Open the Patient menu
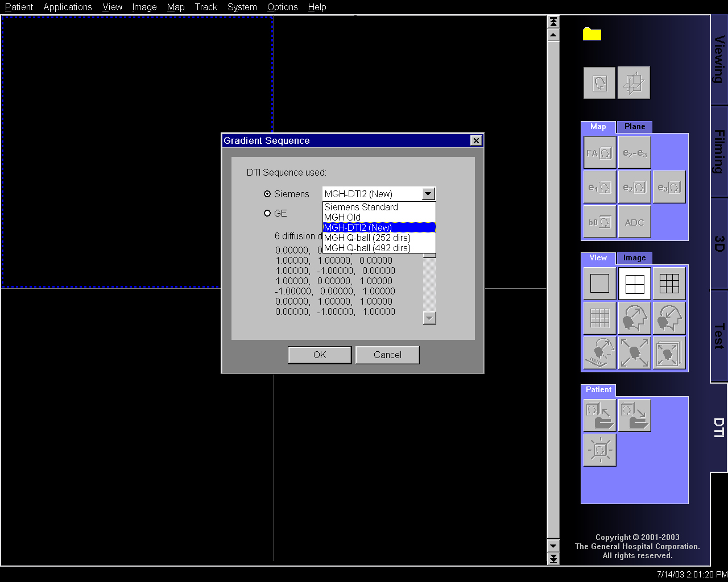Image resolution: width=728 pixels, height=582 pixels. point(19,7)
